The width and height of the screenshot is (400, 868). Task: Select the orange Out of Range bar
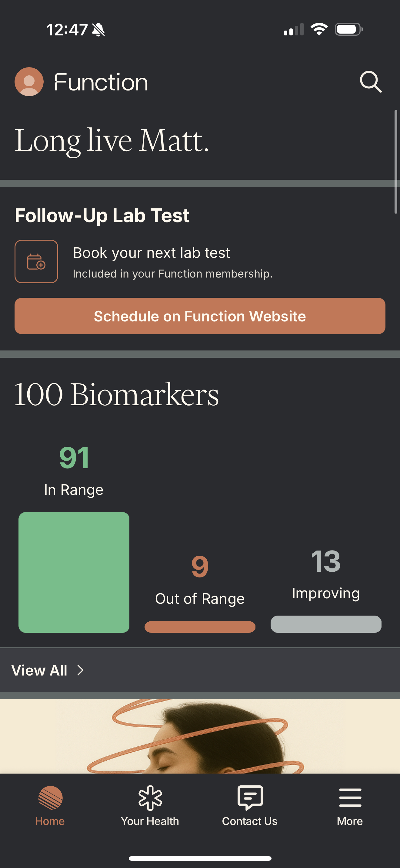(x=200, y=627)
